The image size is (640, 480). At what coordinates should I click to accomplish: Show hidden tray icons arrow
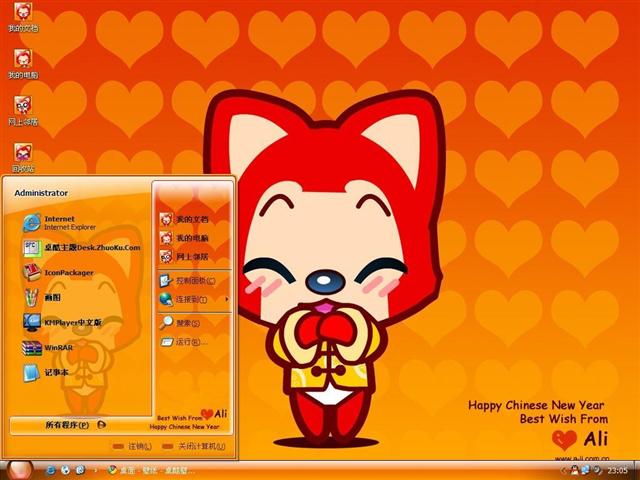562,471
